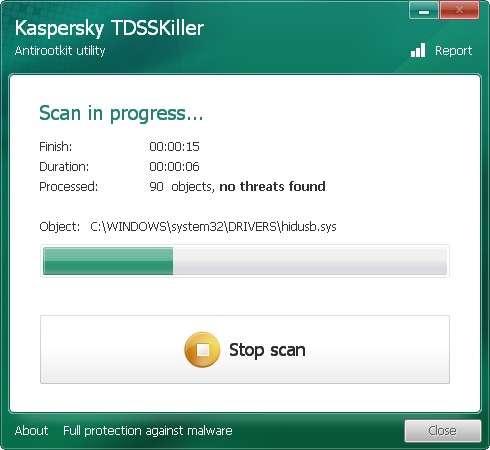Click the scan progress bar filled portion
The height and width of the screenshot is (450, 490).
coord(108,261)
